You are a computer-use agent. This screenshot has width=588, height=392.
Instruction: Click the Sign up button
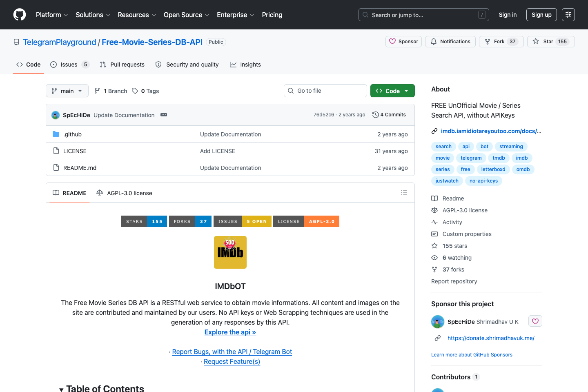[x=541, y=14]
